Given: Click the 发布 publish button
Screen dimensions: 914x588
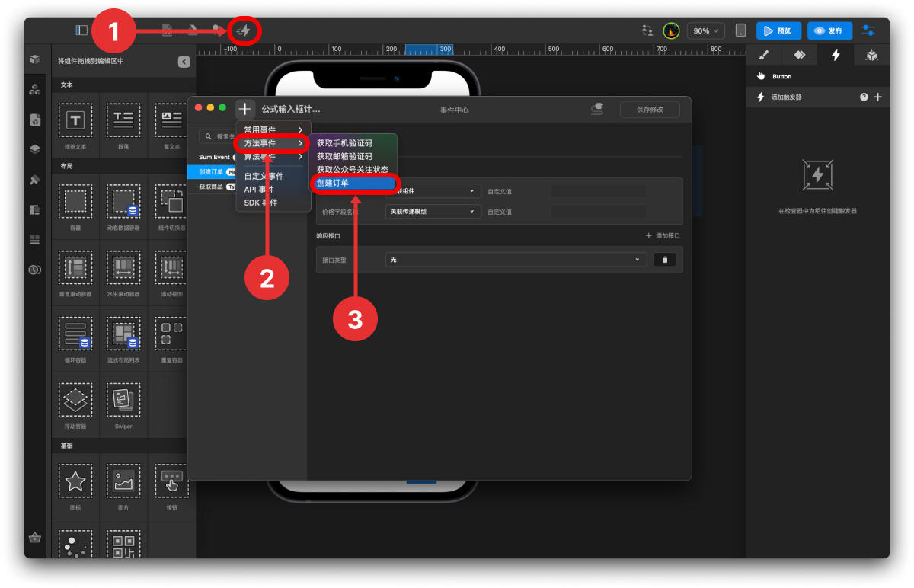Looking at the screenshot, I should click(829, 30).
